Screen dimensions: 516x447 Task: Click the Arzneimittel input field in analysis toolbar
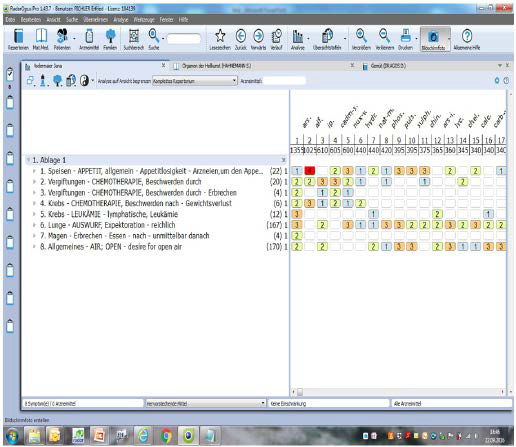click(284, 81)
